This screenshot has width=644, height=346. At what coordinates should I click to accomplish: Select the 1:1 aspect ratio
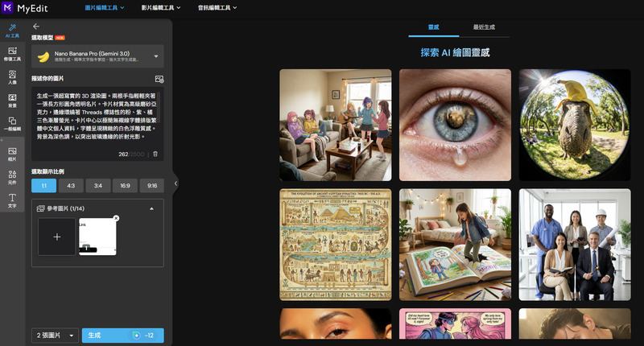(x=44, y=186)
